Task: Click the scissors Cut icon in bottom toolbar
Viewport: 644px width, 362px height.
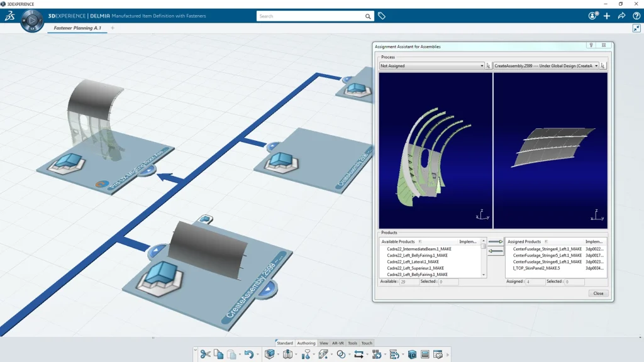Action: click(x=205, y=354)
